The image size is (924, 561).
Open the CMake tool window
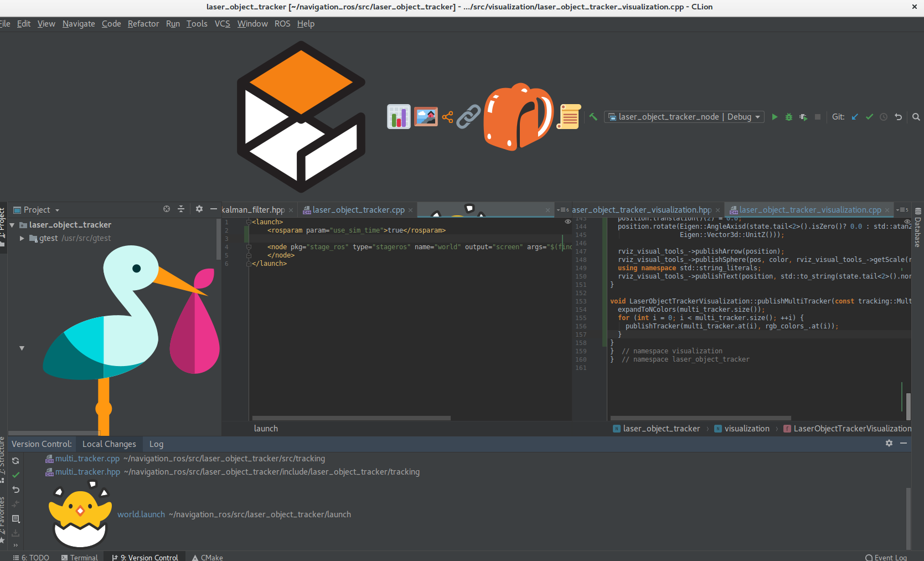tap(208, 557)
